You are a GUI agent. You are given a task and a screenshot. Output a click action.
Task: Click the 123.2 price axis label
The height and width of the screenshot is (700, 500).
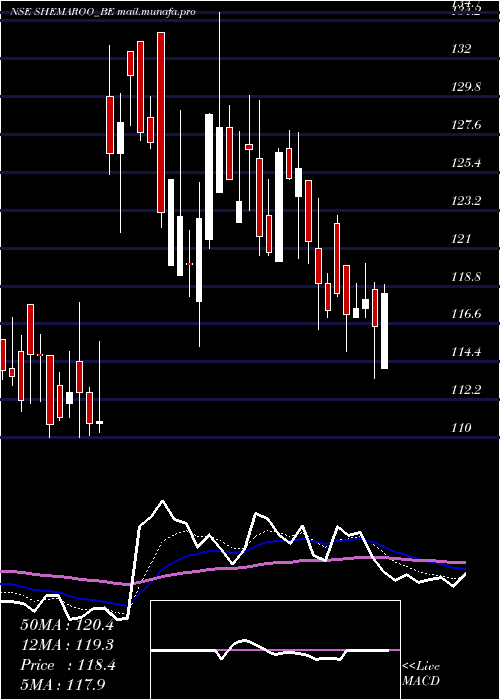466,200
